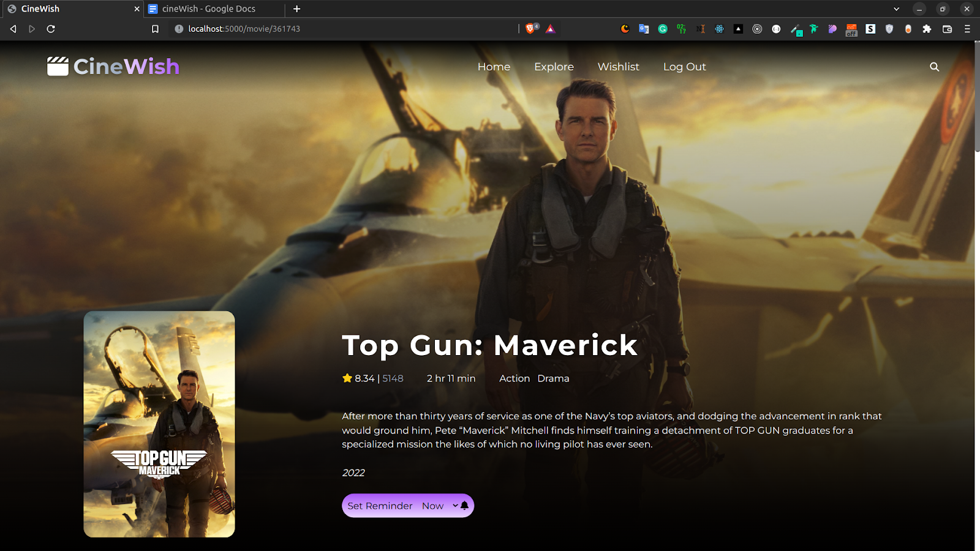
Task: Open the black triangle Vercel-style extension
Action: 738,29
